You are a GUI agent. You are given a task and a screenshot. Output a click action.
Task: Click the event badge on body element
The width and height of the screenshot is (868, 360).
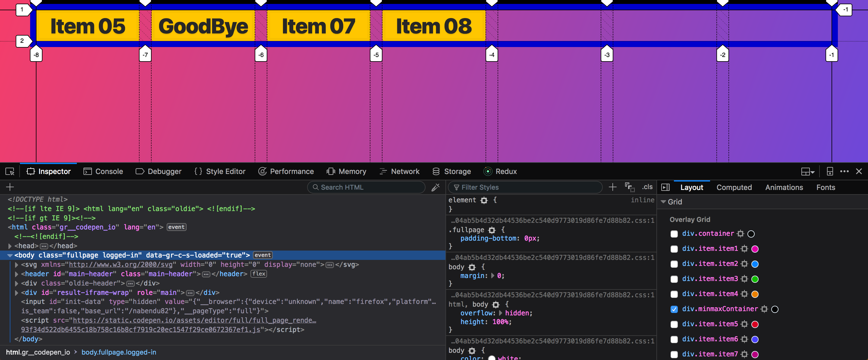pos(263,255)
